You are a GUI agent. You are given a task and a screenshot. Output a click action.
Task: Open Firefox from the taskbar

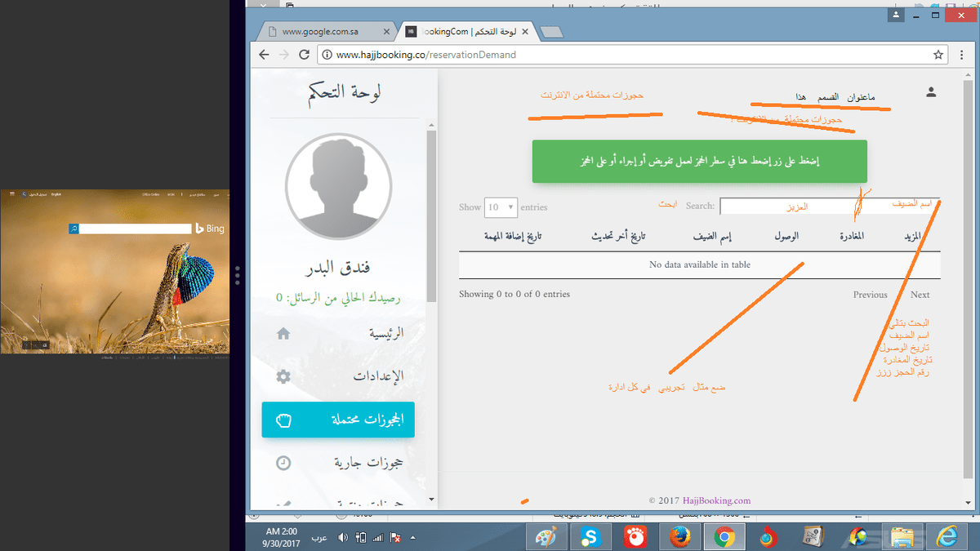click(679, 536)
